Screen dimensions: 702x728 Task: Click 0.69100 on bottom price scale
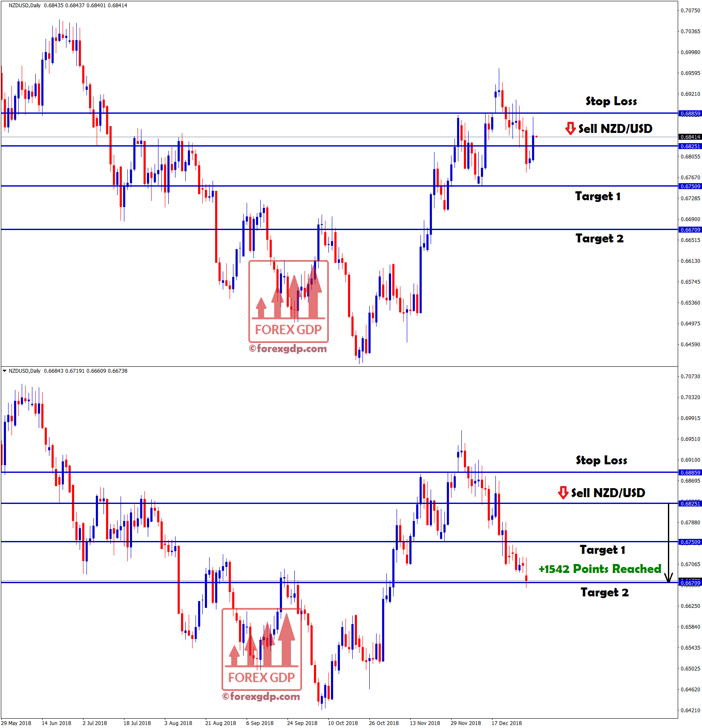690,460
